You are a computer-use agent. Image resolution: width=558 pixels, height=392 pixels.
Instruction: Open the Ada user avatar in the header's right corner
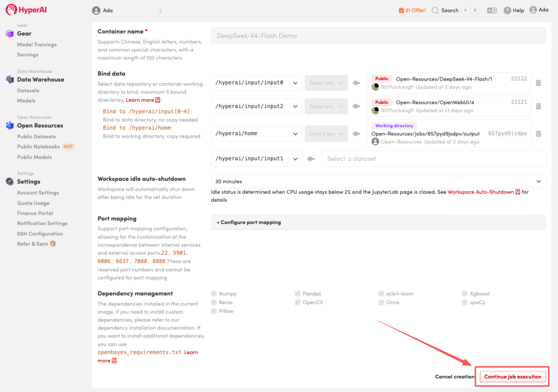533,10
